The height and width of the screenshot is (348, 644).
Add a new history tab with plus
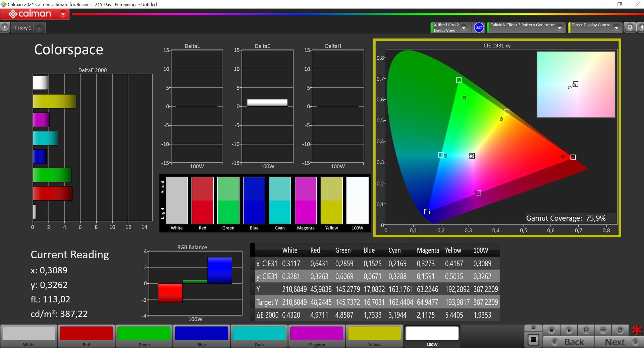39,28
